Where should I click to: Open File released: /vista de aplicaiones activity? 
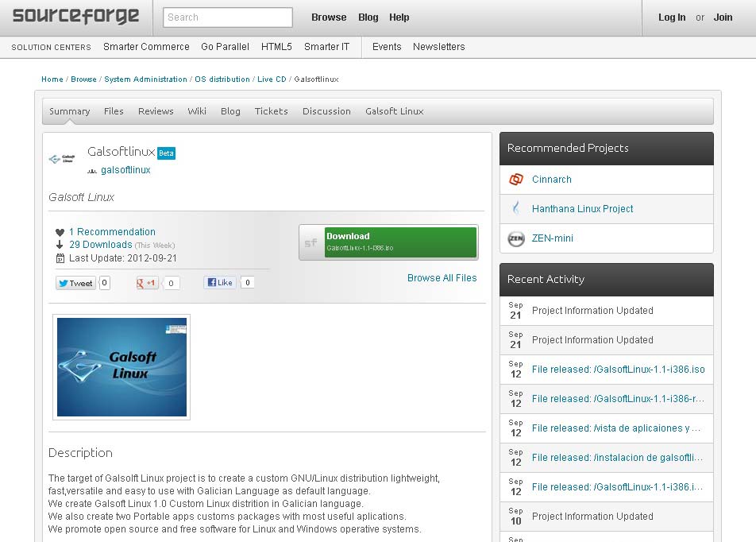[616, 428]
